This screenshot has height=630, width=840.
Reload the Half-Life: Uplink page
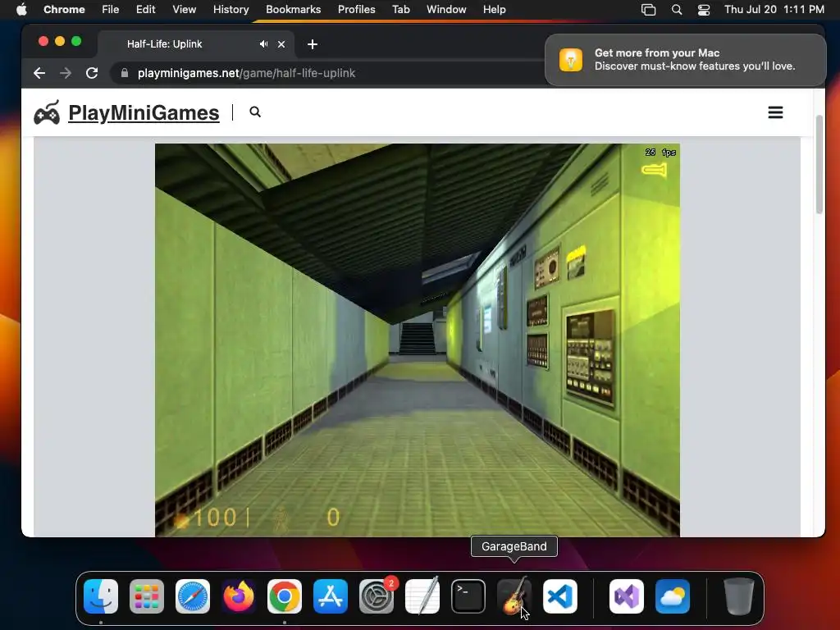[92, 73]
